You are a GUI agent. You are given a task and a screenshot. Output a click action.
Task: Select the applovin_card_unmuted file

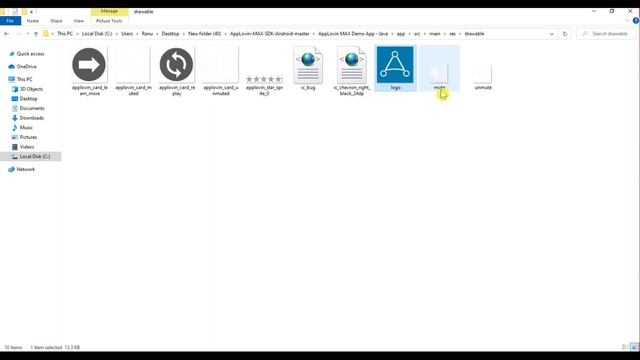pos(220,64)
